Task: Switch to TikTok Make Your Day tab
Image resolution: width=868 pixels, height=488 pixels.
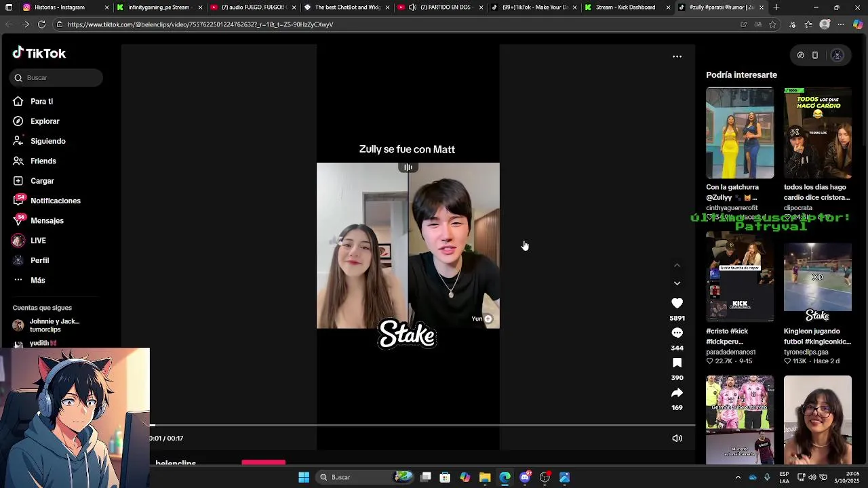Action: 533,7
